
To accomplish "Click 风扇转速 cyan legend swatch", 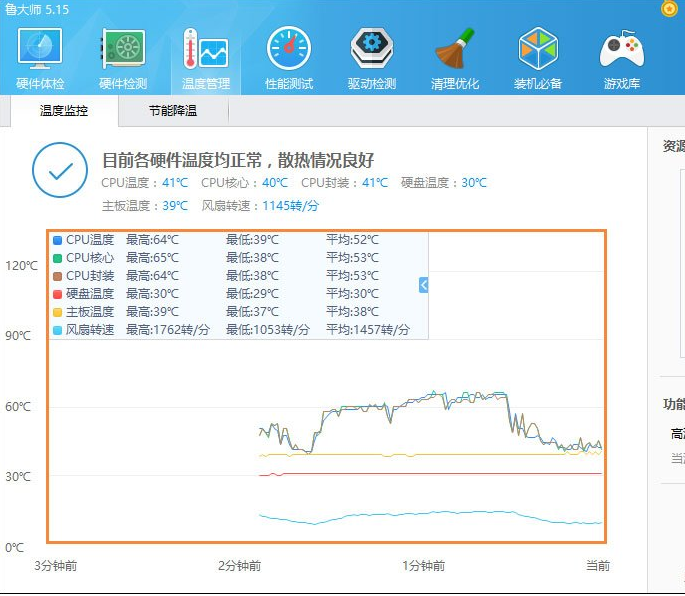I will 57,330.
